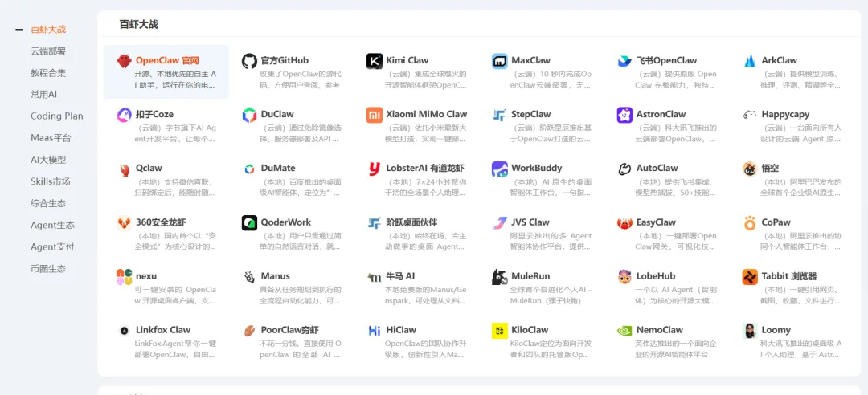Screen dimensions: 868x395
Task: Open the NemoClaw title link
Action: pos(660,330)
